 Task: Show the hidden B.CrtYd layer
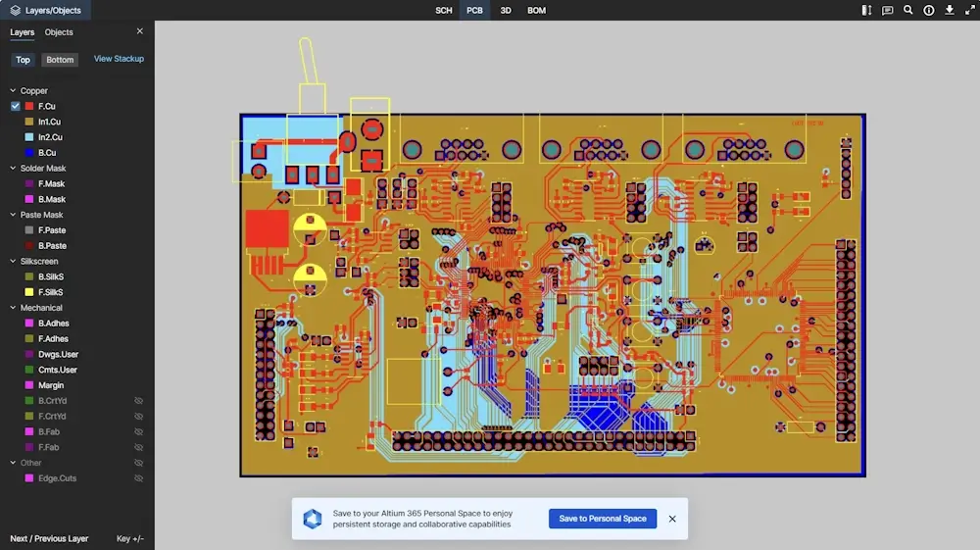point(138,401)
